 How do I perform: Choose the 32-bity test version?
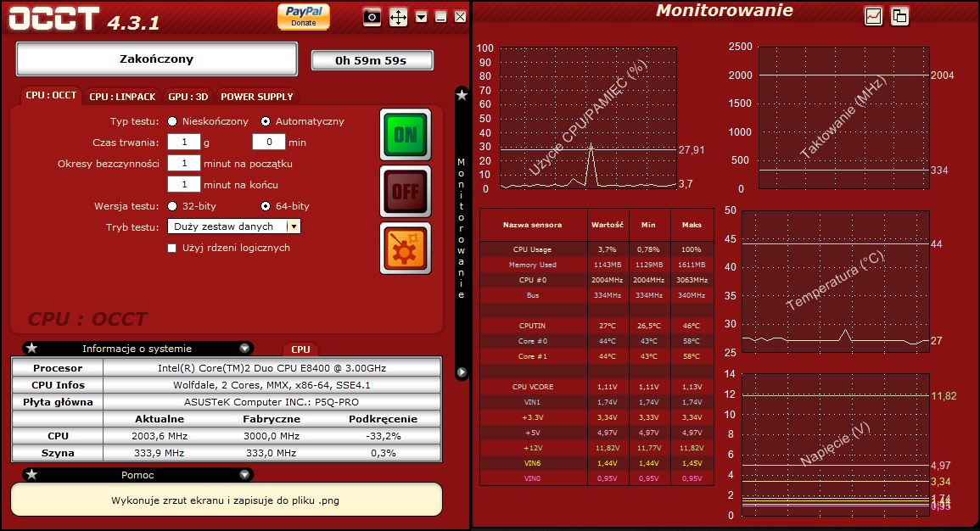pos(172,206)
